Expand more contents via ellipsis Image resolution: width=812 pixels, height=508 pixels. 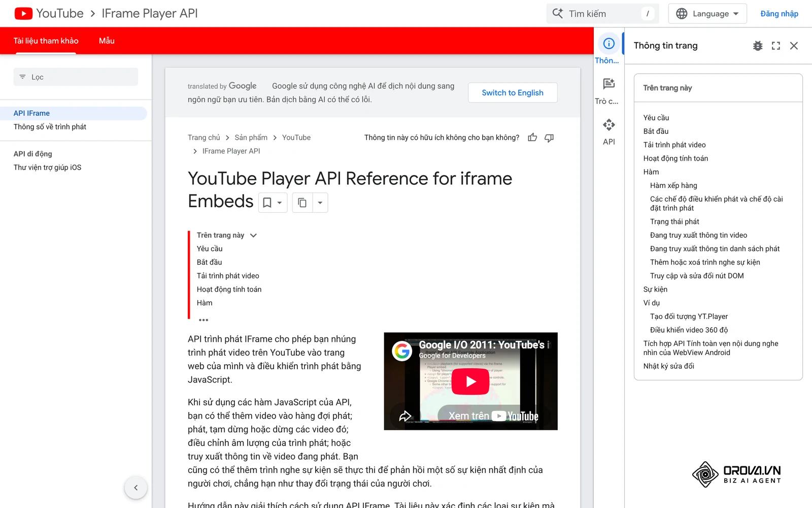click(x=204, y=320)
